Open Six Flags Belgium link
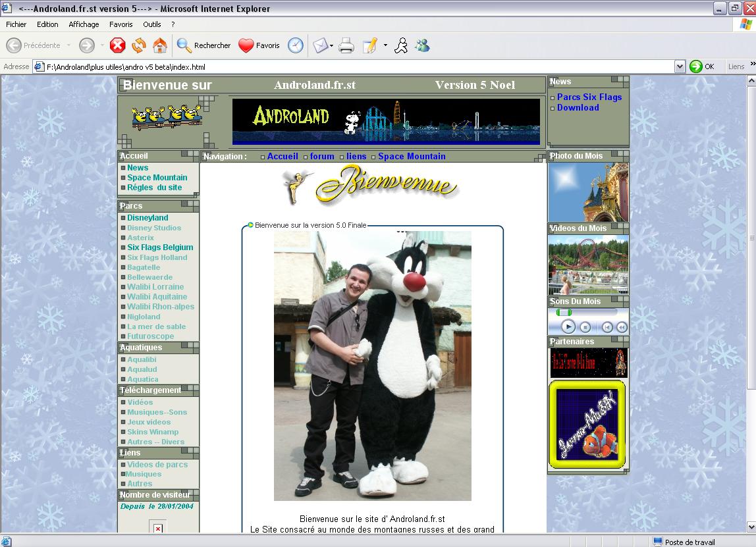 pos(160,247)
